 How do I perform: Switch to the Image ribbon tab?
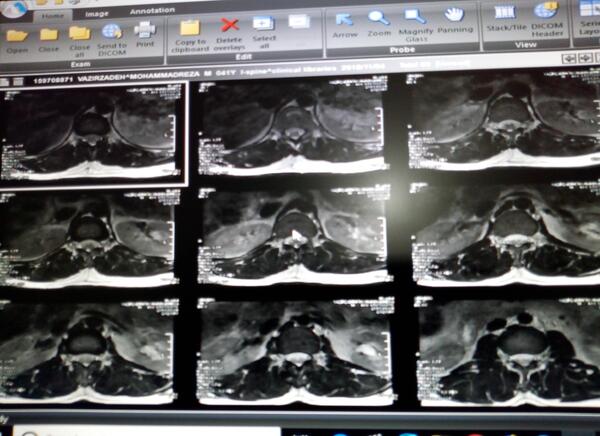click(96, 14)
